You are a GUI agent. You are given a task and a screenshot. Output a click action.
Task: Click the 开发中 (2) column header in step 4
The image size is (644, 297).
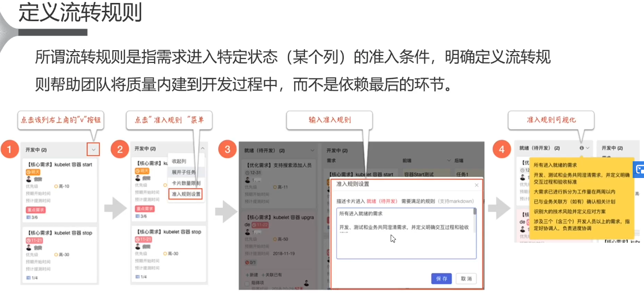pos(613,148)
